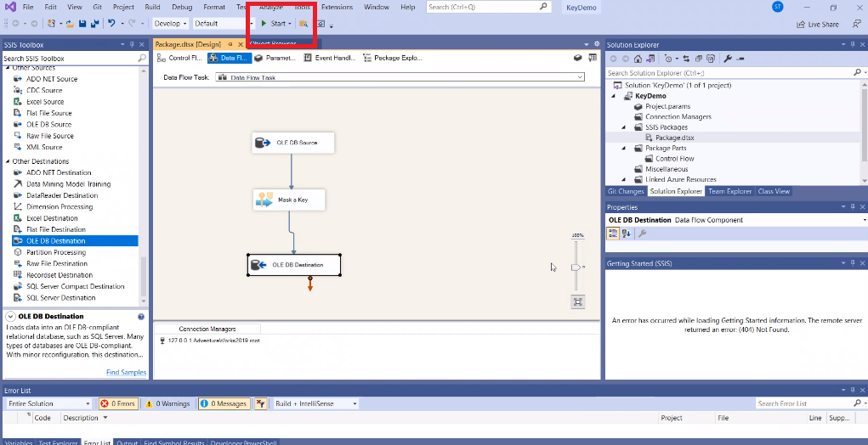Collapse the Package Parts folder
868x445 pixels.
[624, 148]
